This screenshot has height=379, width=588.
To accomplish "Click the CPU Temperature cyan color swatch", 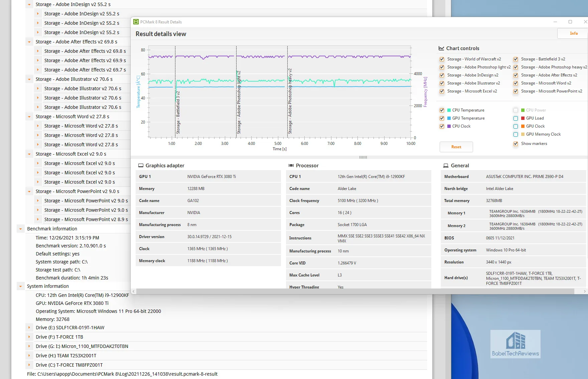I will 449,110.
